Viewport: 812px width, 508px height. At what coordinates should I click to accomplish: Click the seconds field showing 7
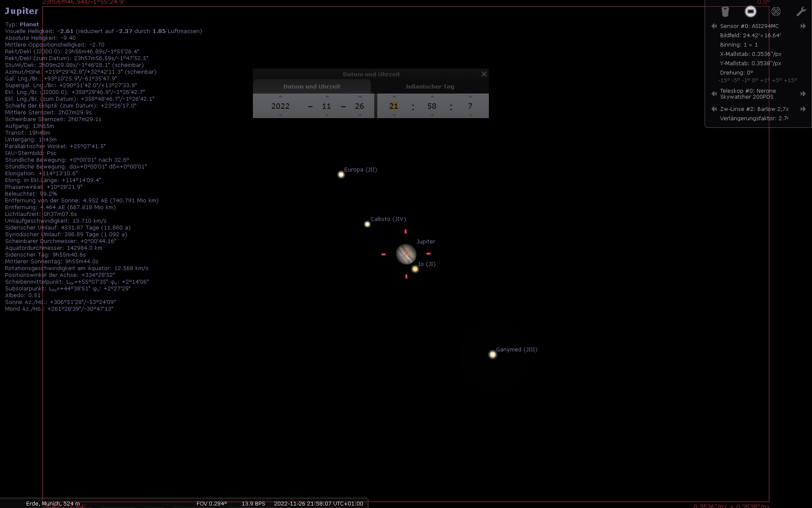coord(470,106)
